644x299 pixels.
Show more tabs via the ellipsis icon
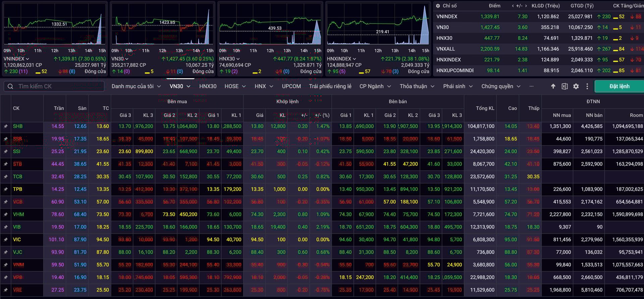click(531, 86)
